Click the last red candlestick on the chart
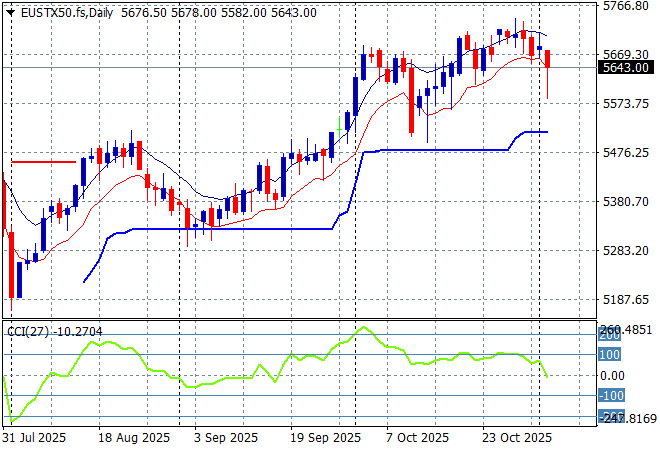The image size is (660, 450). [547, 60]
